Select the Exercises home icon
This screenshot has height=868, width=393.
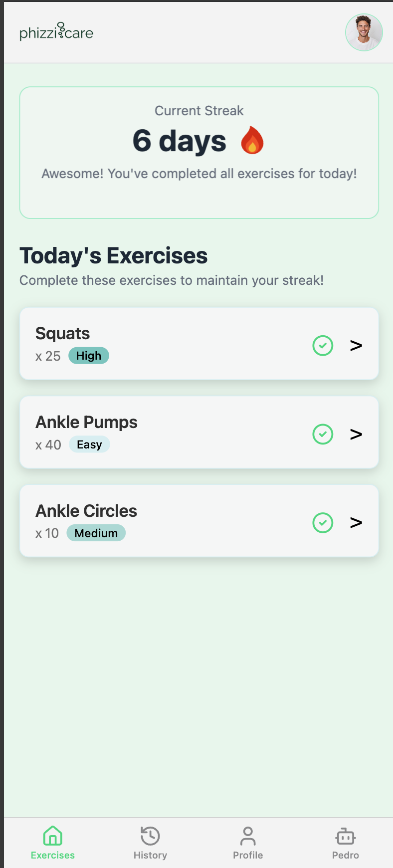pos(53,836)
